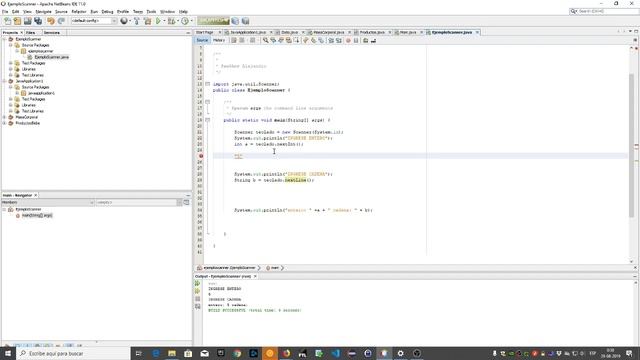Click the Save All toolbar icon
Viewport: 640px width, 360px height.
pos(38,21)
